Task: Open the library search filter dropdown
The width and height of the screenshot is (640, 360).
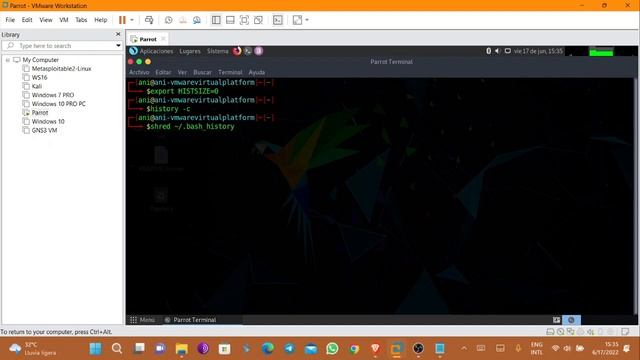Action: [118, 46]
